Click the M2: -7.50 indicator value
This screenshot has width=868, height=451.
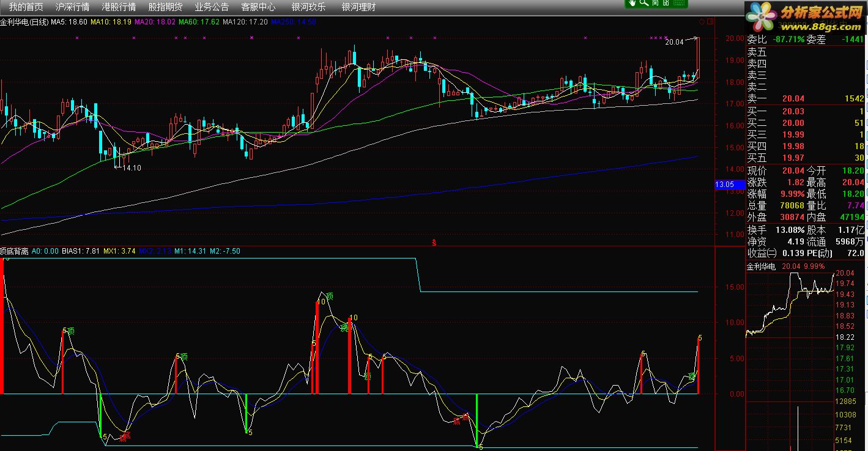[225, 251]
